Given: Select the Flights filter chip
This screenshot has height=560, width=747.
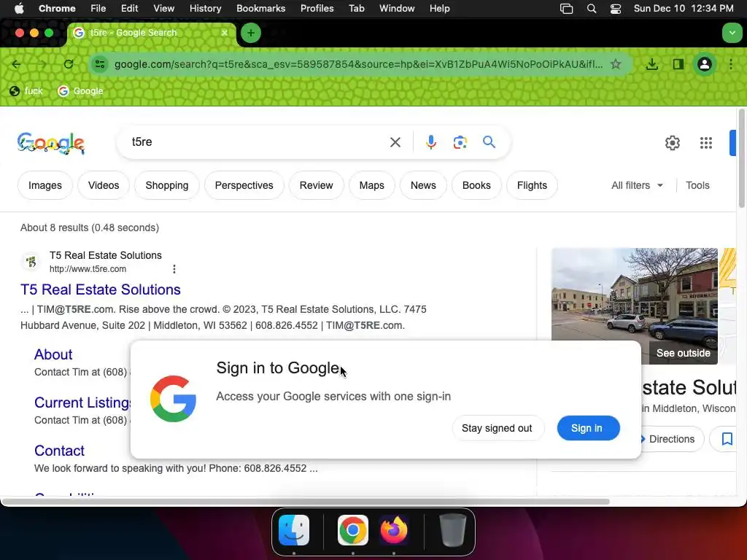Looking at the screenshot, I should pos(532,185).
